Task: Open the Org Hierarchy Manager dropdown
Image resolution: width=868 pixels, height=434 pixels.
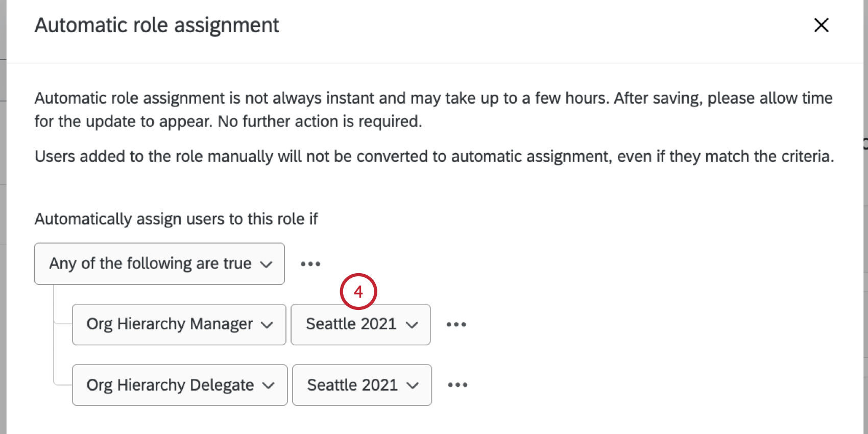Action: 179,324
